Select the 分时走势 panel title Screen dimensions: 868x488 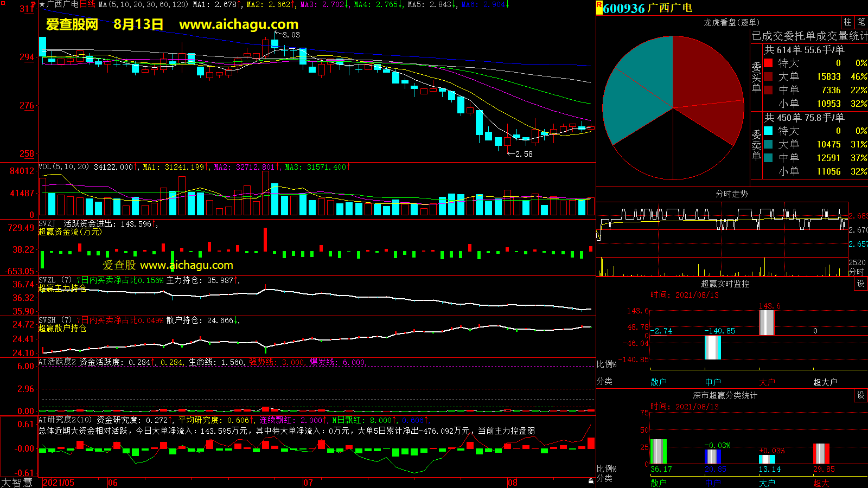pos(731,194)
